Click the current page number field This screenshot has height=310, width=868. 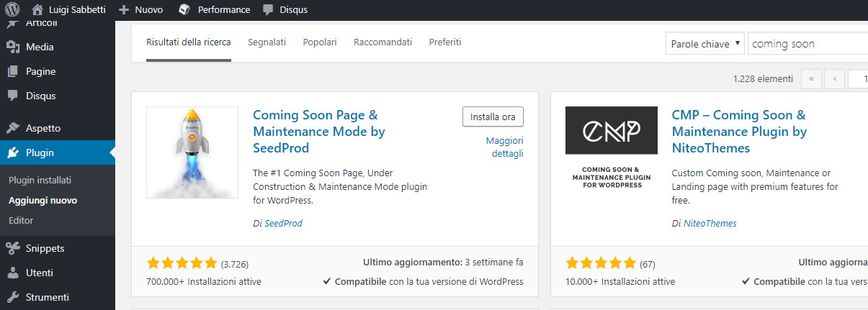tap(858, 78)
